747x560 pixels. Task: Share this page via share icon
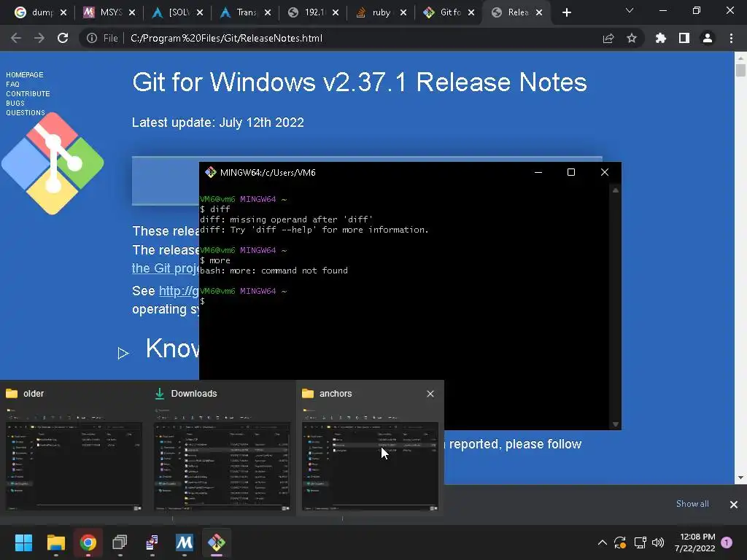(x=608, y=38)
